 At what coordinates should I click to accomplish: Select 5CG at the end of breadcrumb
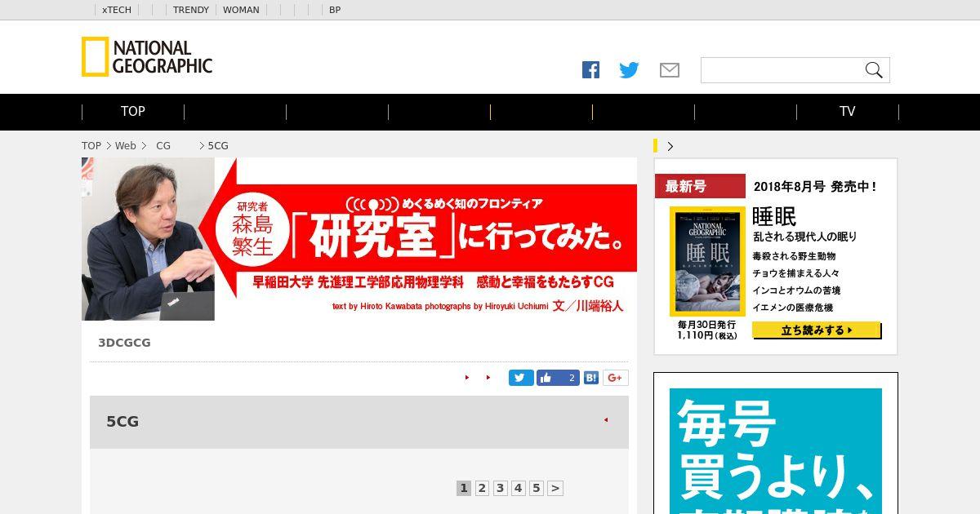point(218,146)
